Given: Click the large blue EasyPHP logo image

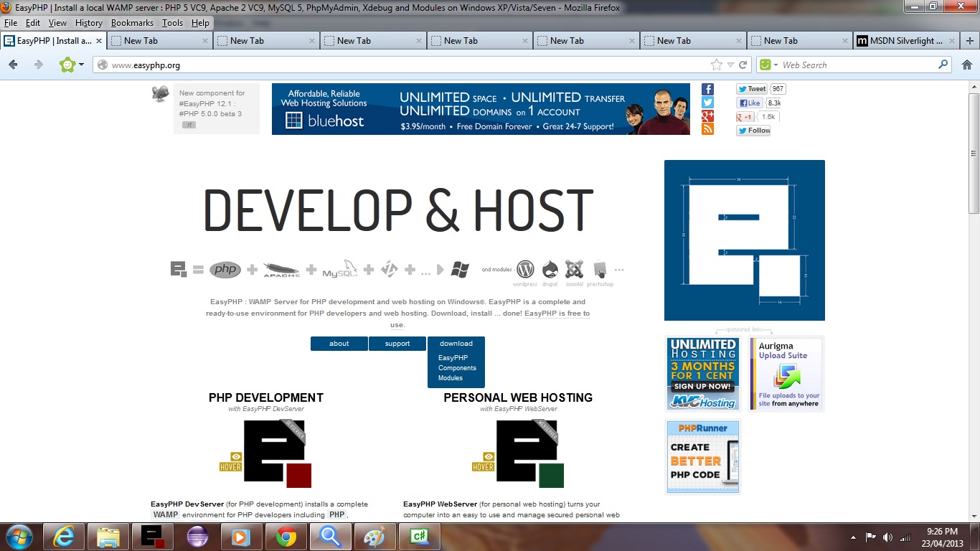Looking at the screenshot, I should point(745,240).
